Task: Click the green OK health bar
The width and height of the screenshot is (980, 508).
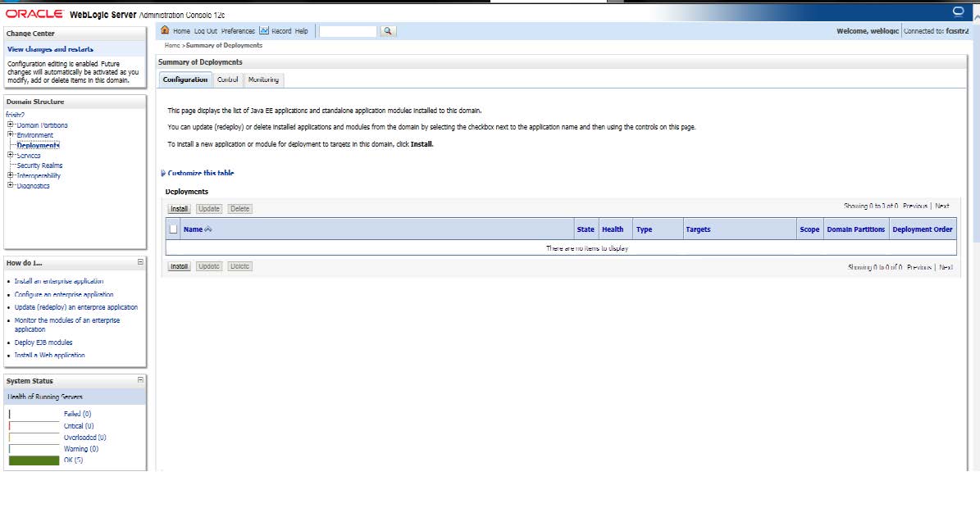Action: [34, 460]
